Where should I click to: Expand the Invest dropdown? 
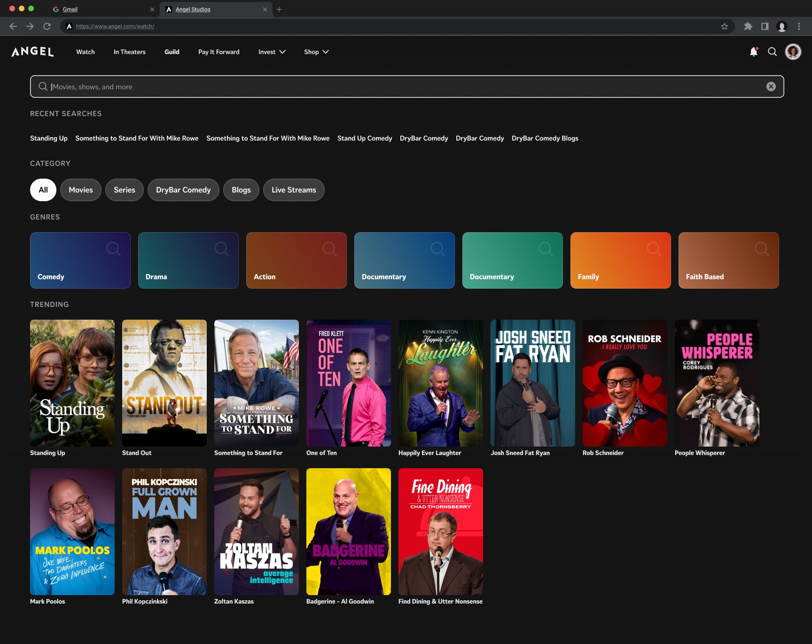click(272, 52)
